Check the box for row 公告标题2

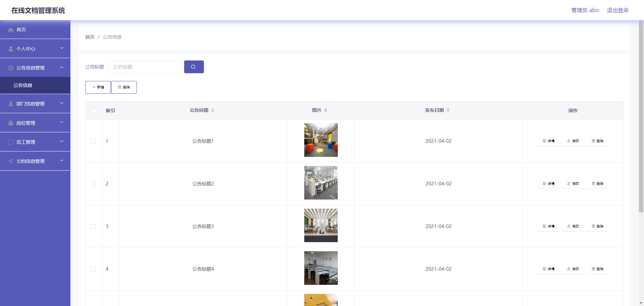tap(93, 184)
